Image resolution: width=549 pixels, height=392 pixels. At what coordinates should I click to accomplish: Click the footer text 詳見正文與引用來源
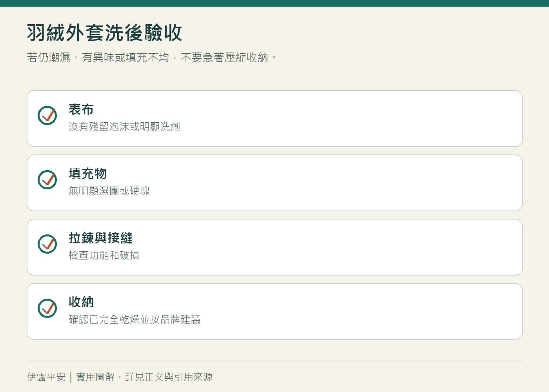point(169,377)
